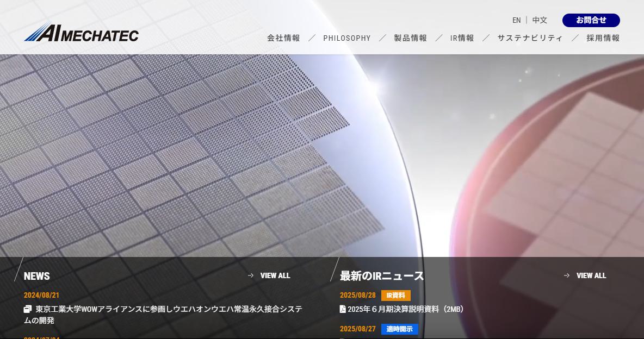Open the PHILOSOPHY menu item

click(x=347, y=38)
